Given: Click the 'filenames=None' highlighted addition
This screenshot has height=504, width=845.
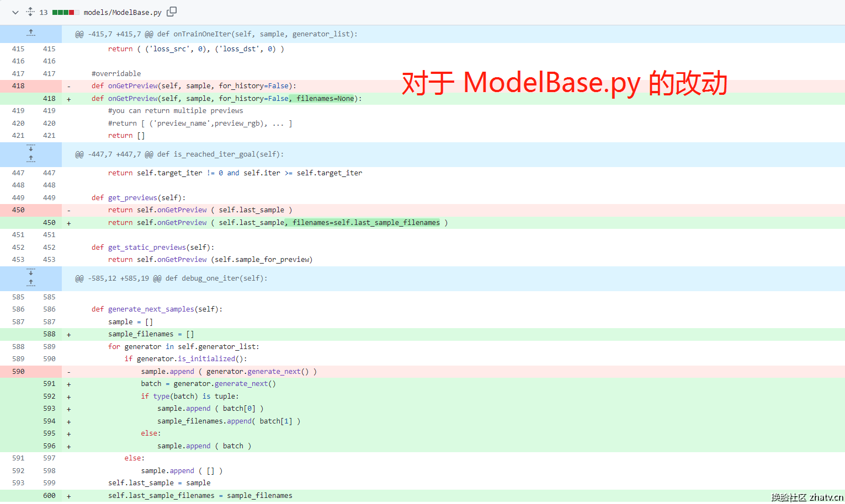Looking at the screenshot, I should click(x=323, y=99).
